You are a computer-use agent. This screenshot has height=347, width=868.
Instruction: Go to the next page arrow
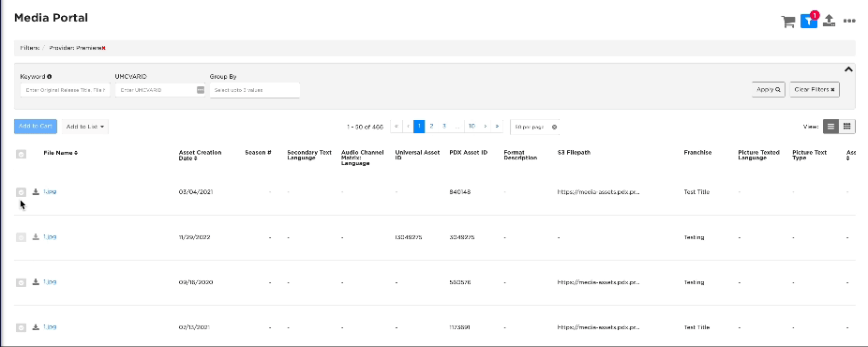pos(486,127)
